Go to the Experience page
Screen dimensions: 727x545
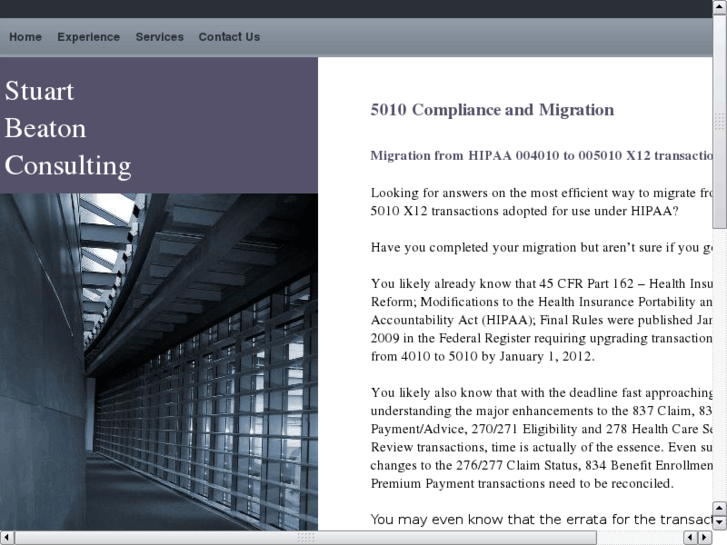[x=89, y=37]
